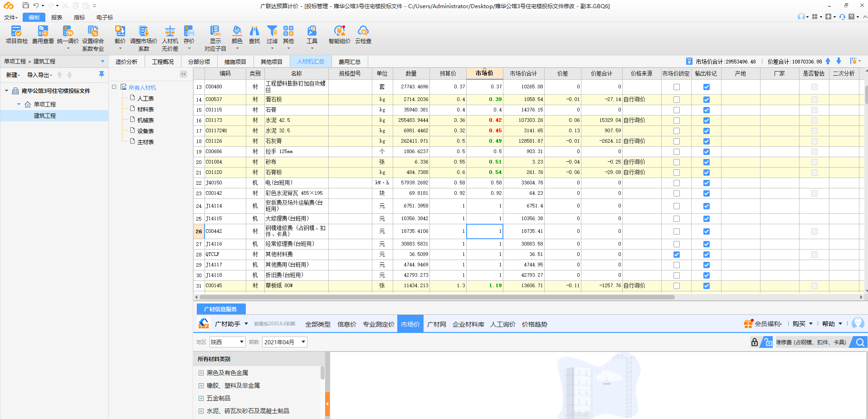This screenshot has height=419, width=868.
Task: Show 显示对应子目 items
Action: click(215, 38)
